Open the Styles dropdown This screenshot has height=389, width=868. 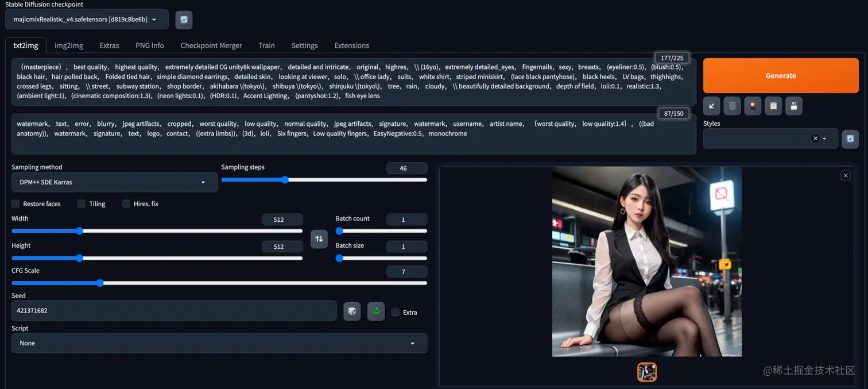(x=770, y=138)
